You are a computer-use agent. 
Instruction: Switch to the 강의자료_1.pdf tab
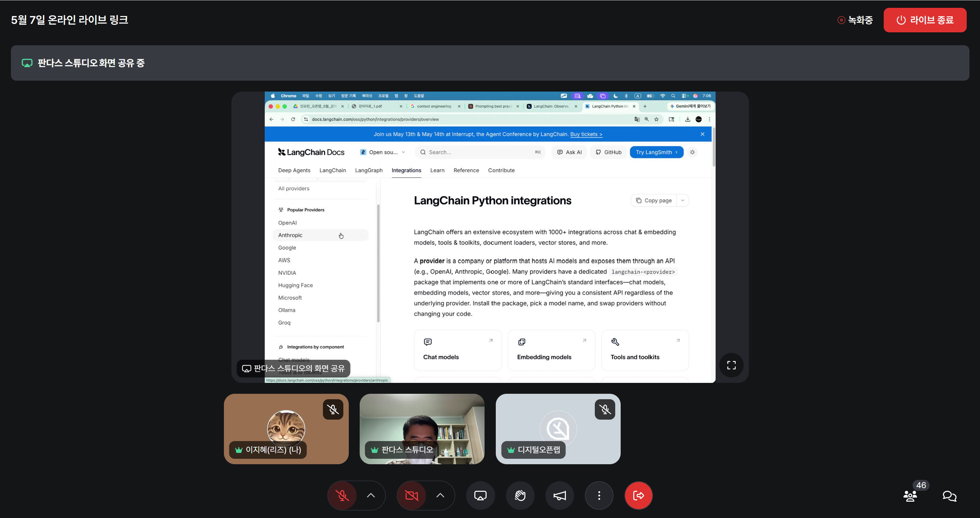click(x=377, y=107)
